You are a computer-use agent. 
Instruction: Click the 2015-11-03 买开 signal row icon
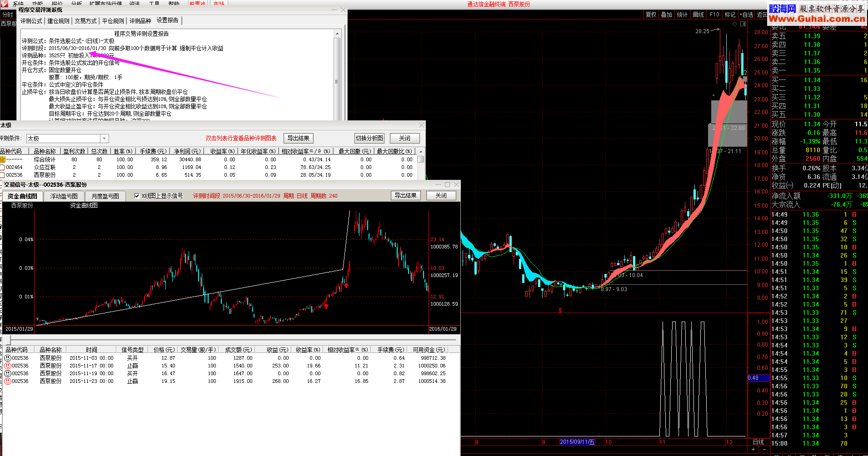(7, 358)
